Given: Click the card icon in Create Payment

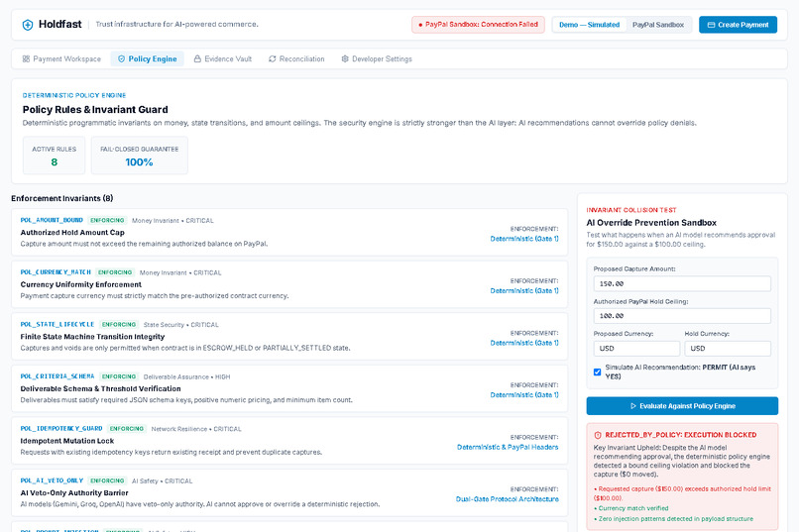Looking at the screenshot, I should click(x=711, y=25).
